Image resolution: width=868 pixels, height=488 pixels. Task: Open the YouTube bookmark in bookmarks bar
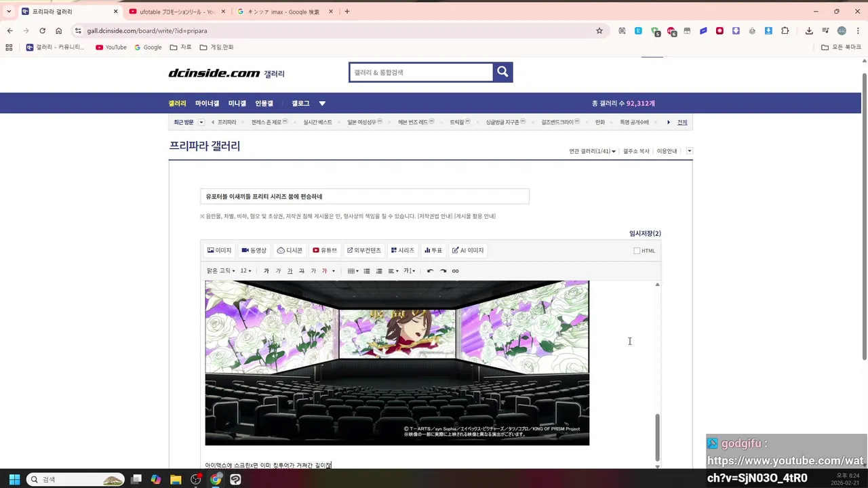(111, 47)
